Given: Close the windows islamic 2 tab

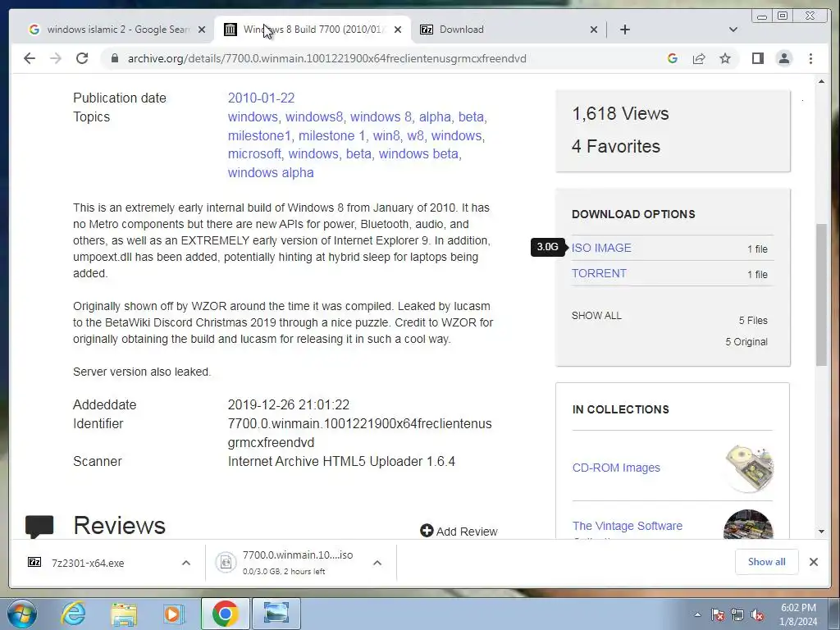Looking at the screenshot, I should pos(202,30).
